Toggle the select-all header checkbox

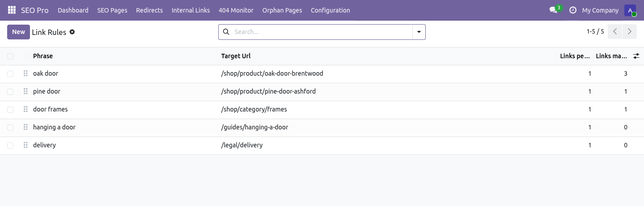click(10, 56)
